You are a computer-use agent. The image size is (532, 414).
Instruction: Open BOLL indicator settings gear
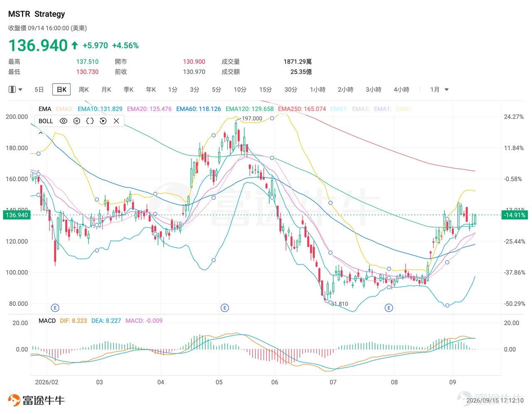[x=76, y=121]
